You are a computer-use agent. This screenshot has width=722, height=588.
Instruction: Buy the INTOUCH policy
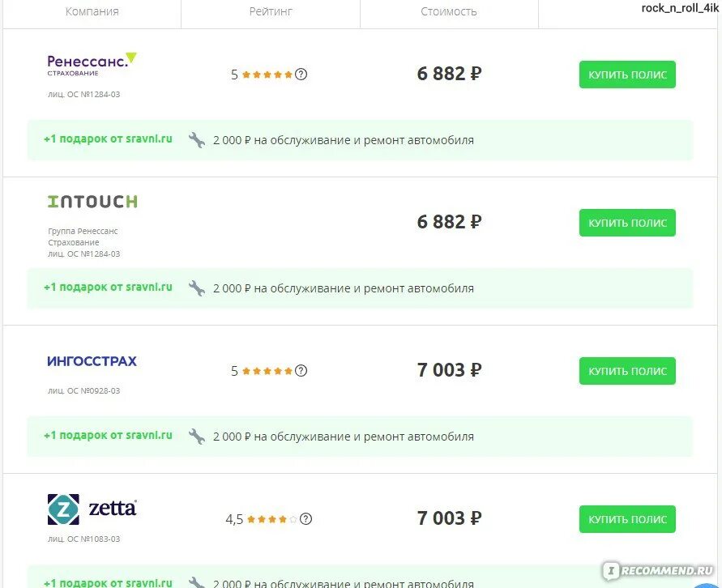(627, 223)
